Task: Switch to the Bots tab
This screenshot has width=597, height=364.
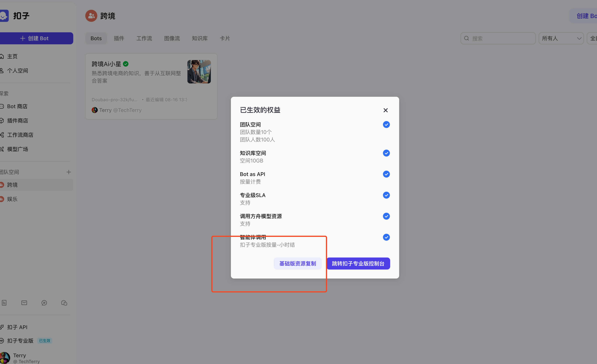Action: (x=96, y=38)
